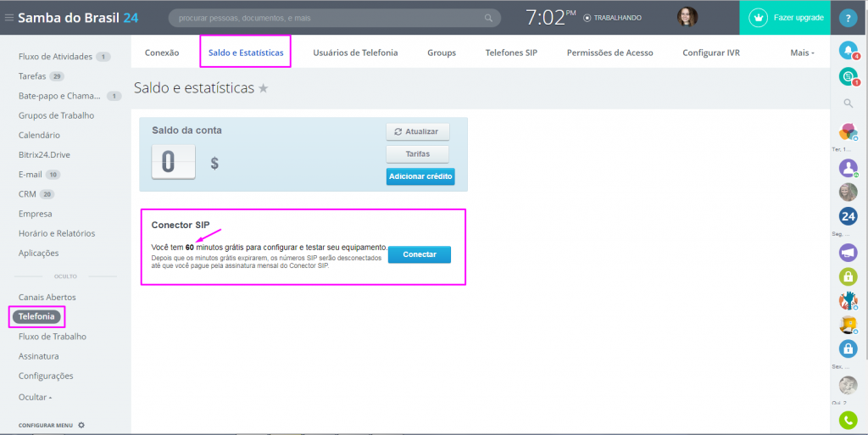Open Calendário in the left menu
The height and width of the screenshot is (435, 868).
(39, 135)
